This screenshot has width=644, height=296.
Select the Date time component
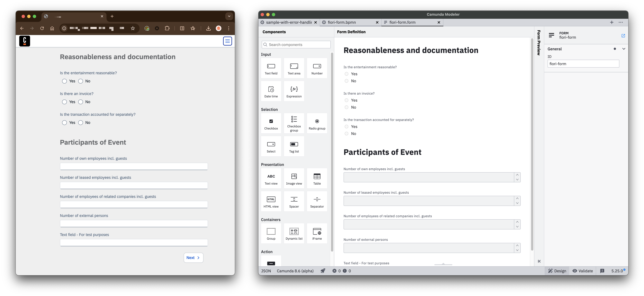(x=271, y=91)
